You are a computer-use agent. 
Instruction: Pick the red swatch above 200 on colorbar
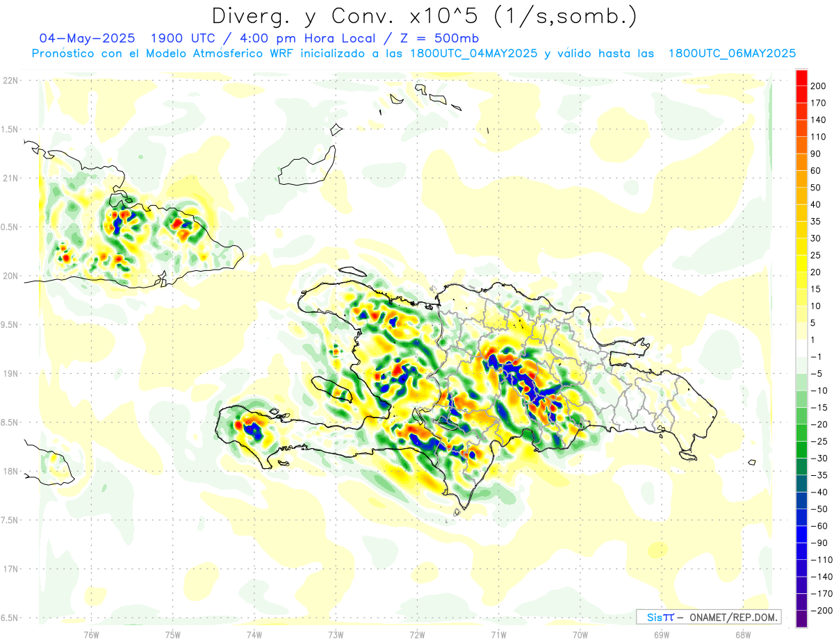click(x=801, y=78)
